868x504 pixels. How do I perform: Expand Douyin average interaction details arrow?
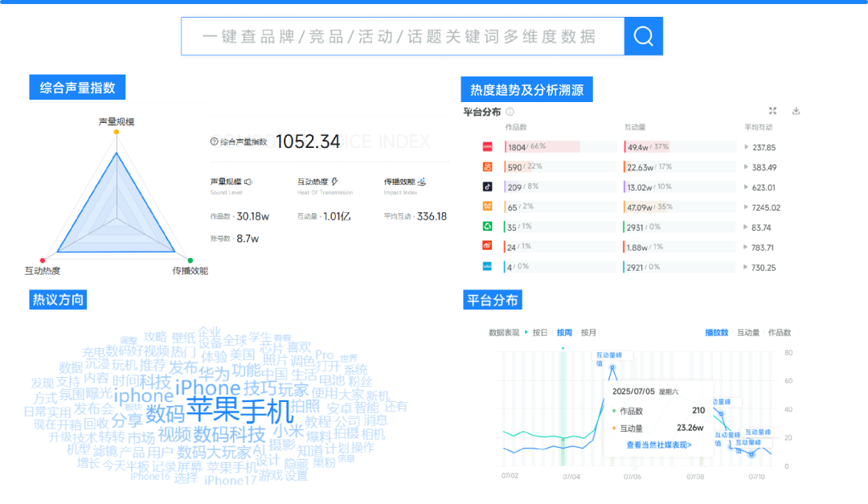pyautogui.click(x=746, y=186)
